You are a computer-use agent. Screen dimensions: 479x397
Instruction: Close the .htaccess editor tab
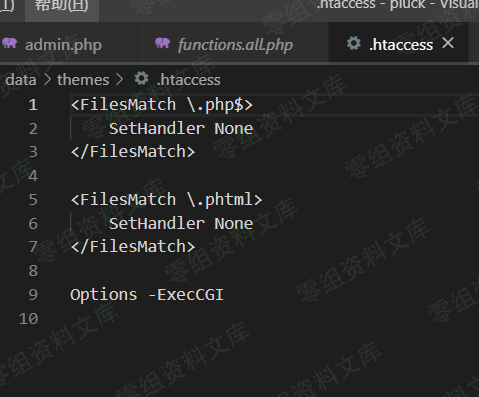click(x=448, y=43)
